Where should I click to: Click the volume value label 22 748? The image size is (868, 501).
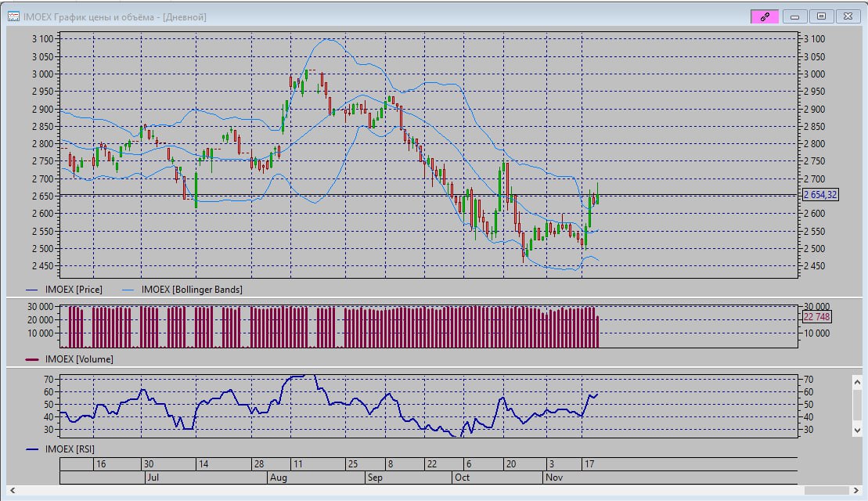click(816, 317)
